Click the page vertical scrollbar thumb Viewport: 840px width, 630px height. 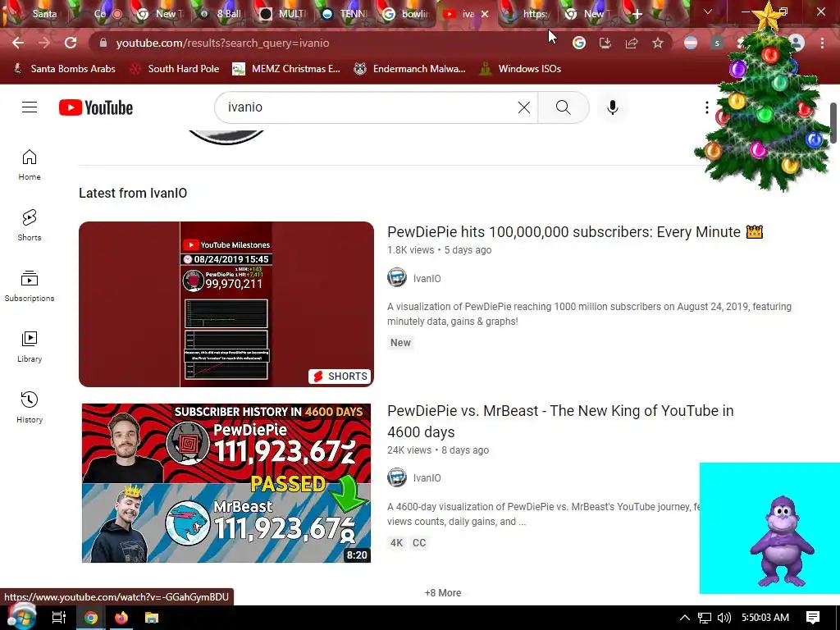tap(833, 123)
